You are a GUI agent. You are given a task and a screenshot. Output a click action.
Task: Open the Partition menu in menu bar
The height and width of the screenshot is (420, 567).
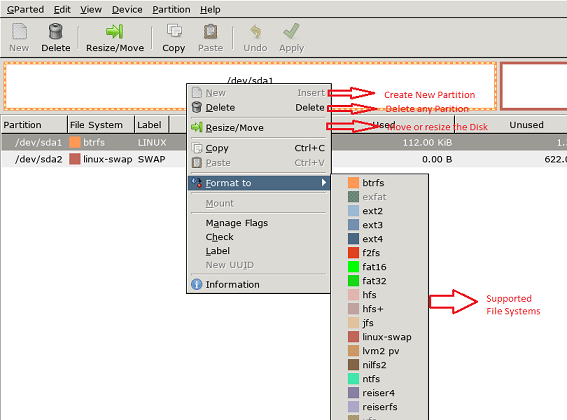click(x=171, y=9)
